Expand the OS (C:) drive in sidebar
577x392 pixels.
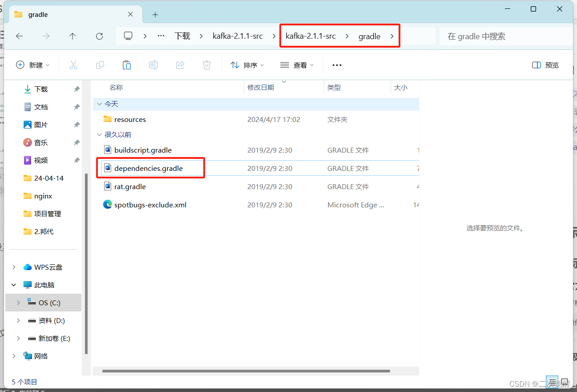[18, 303]
